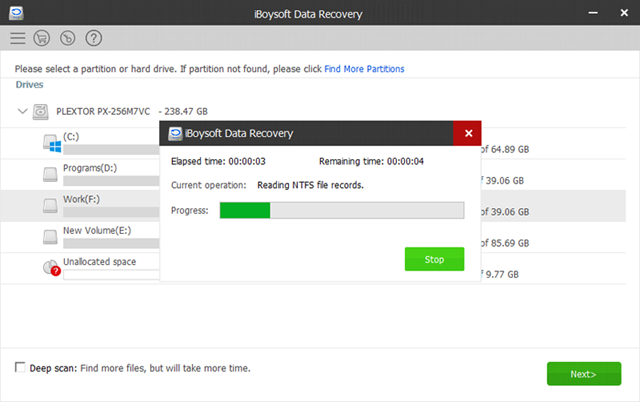Click the 9.77 GB size text
Screen dimensions: 640x402
coord(502,274)
